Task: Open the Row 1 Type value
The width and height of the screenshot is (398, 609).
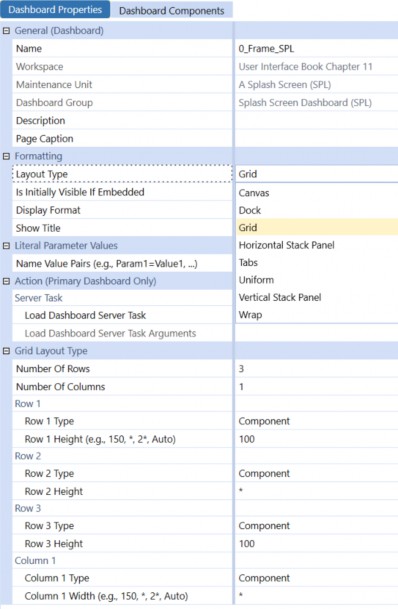Action: [316, 421]
